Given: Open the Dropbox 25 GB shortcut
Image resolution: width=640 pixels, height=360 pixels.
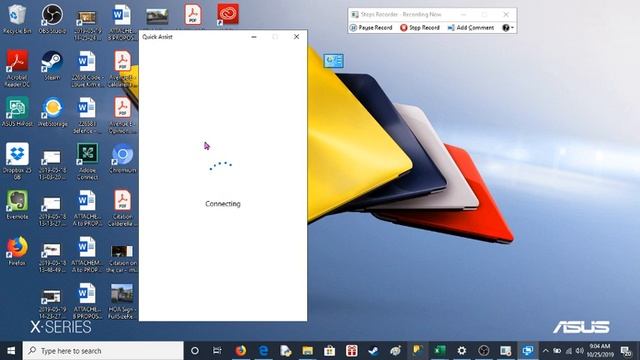Looking at the screenshot, I should (x=17, y=161).
